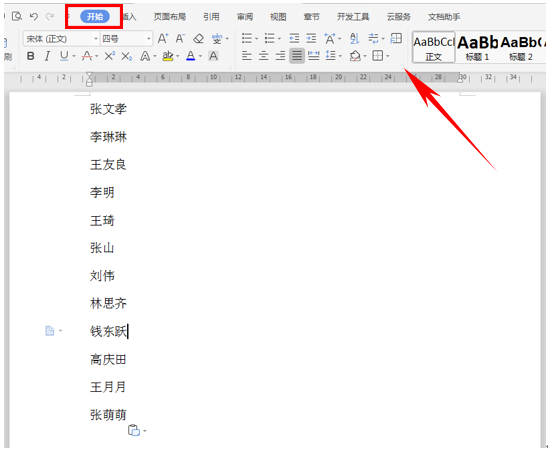Clear formatting with the eraser icon
548x452 pixels.
tap(199, 38)
